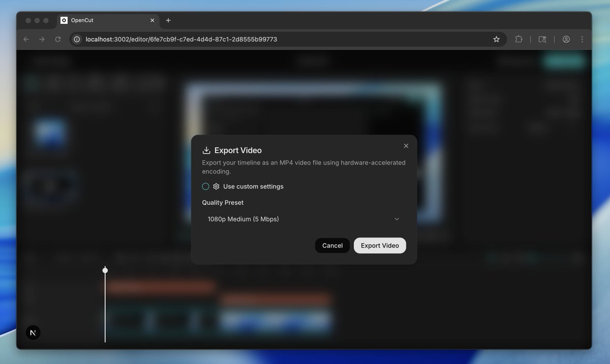Screen dimensions: 610x364
Task: Cancel the export dialog
Action: [332, 245]
